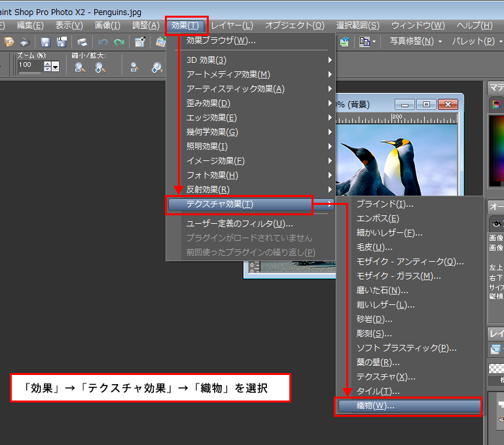Expand the 反射効果(R) submenu
The width and height of the screenshot is (504, 445).
click(x=251, y=190)
